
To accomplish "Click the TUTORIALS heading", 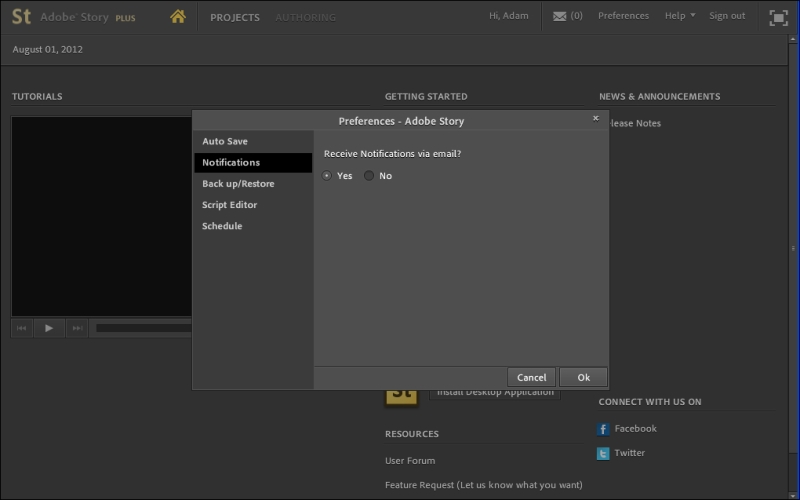I will pos(37,96).
